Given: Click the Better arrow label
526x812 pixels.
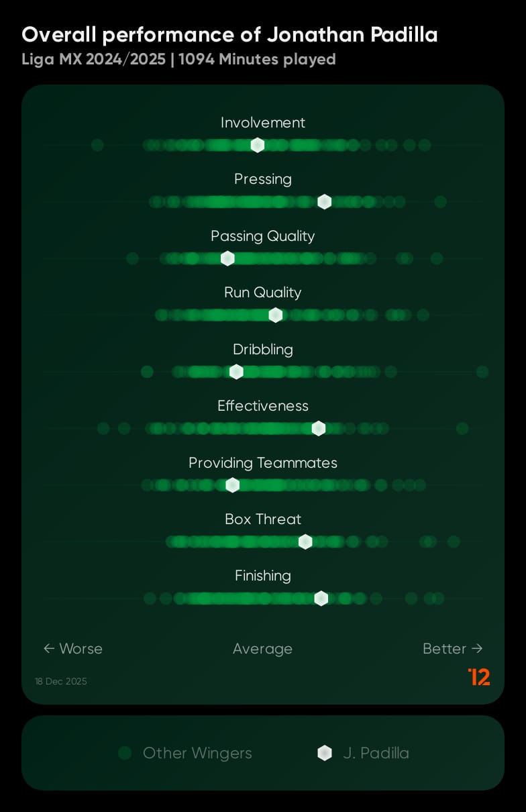Looking at the screenshot, I should click(x=453, y=648).
